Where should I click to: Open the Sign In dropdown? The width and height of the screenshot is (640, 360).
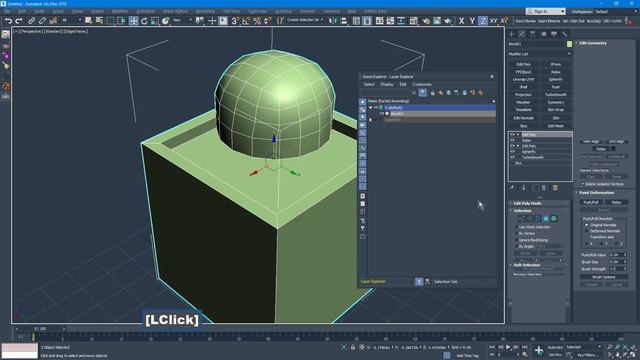(545, 11)
